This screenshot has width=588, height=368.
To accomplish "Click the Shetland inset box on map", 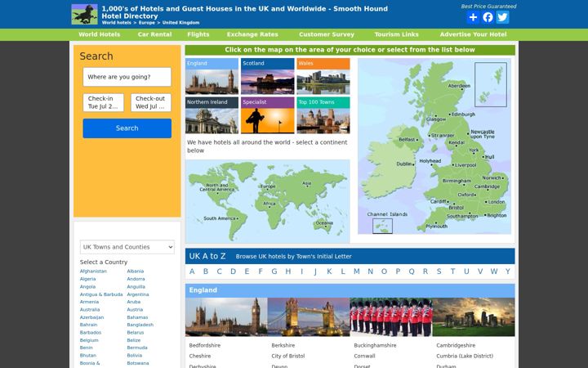I will (x=491, y=85).
